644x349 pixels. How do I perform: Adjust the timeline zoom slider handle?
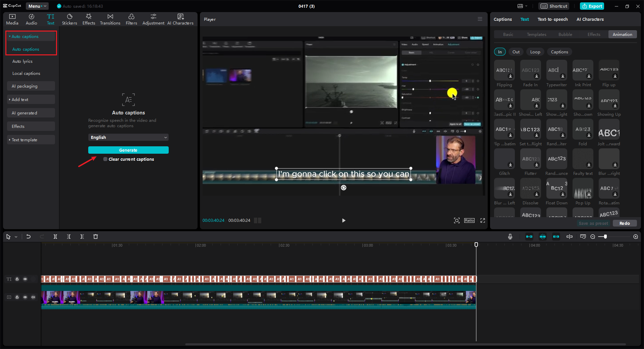point(605,237)
